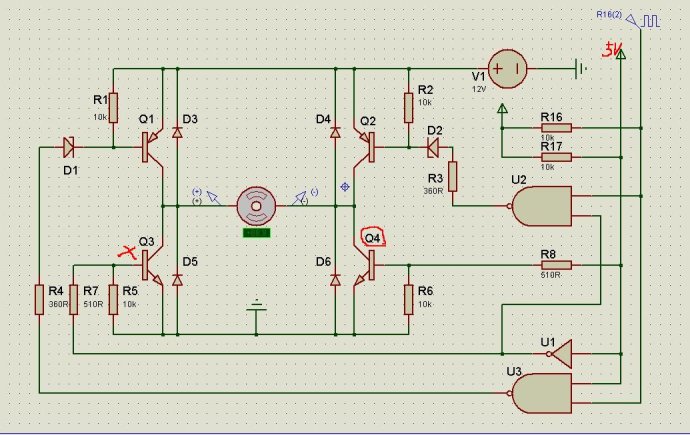Click the 5V power terminal arrow
690x435 pixels.
coord(620,54)
